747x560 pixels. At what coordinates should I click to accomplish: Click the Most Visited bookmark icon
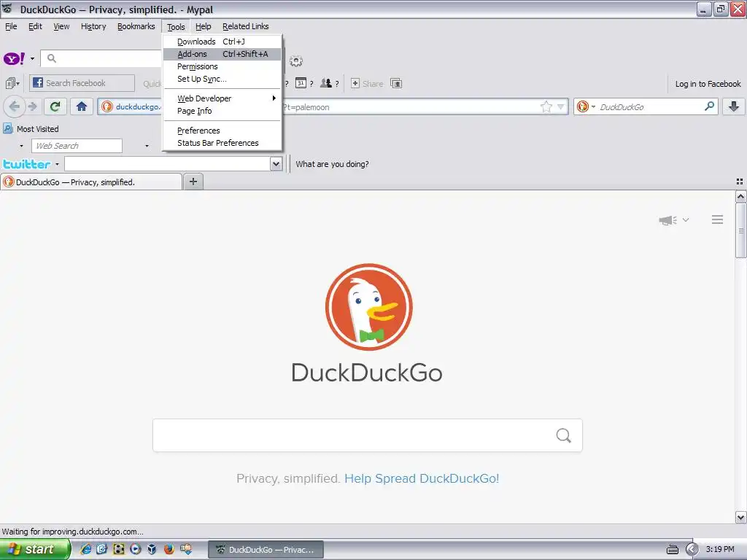[x=7, y=128]
